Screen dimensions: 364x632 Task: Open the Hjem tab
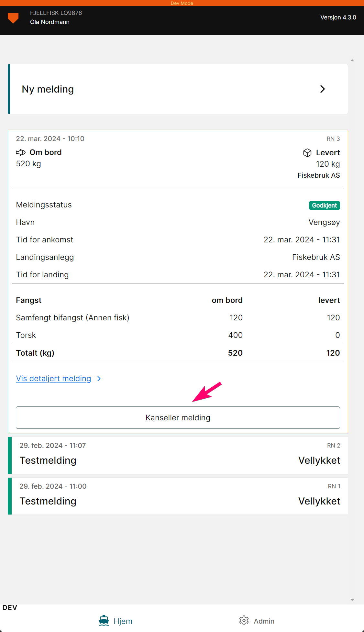116,621
